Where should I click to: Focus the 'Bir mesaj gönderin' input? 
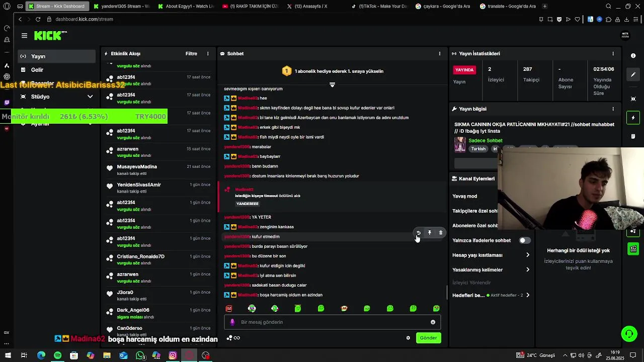pyautogui.click(x=332, y=322)
